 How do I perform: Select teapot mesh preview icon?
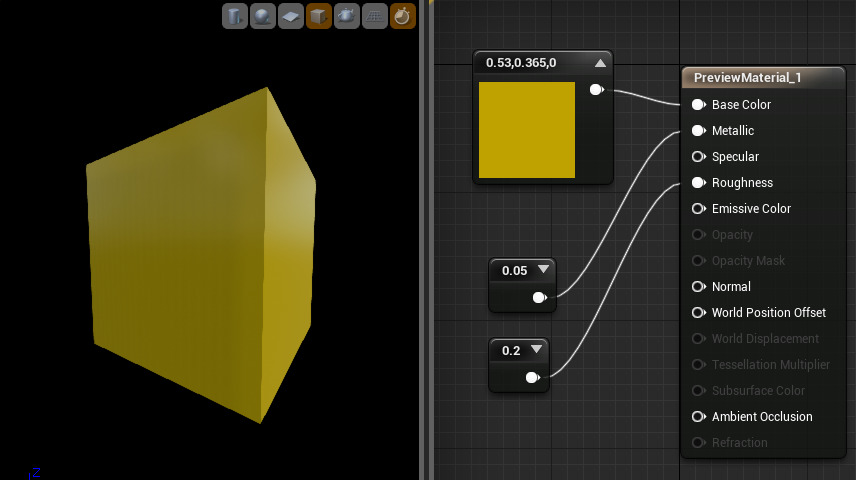coord(347,16)
